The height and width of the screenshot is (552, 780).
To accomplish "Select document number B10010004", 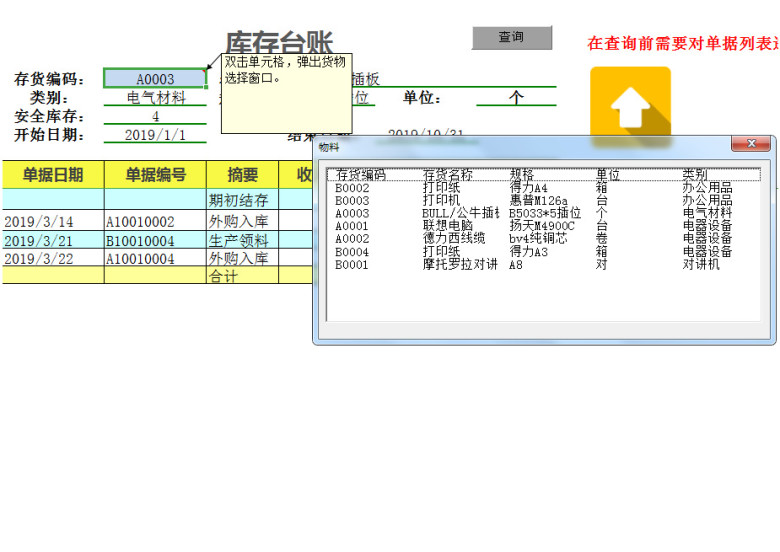I will tap(155, 241).
